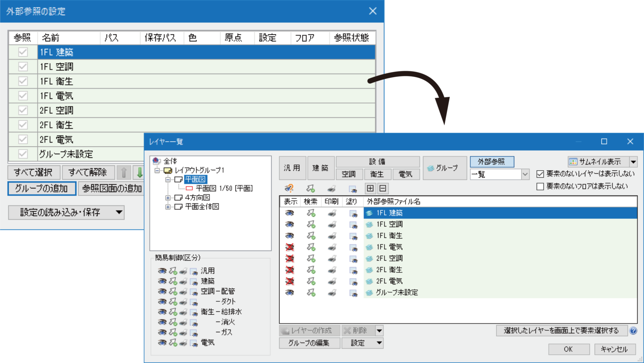Screen dimensions: 644x363
Task: Click the print icon for 1FL 衛生 row
Action: click(332, 236)
